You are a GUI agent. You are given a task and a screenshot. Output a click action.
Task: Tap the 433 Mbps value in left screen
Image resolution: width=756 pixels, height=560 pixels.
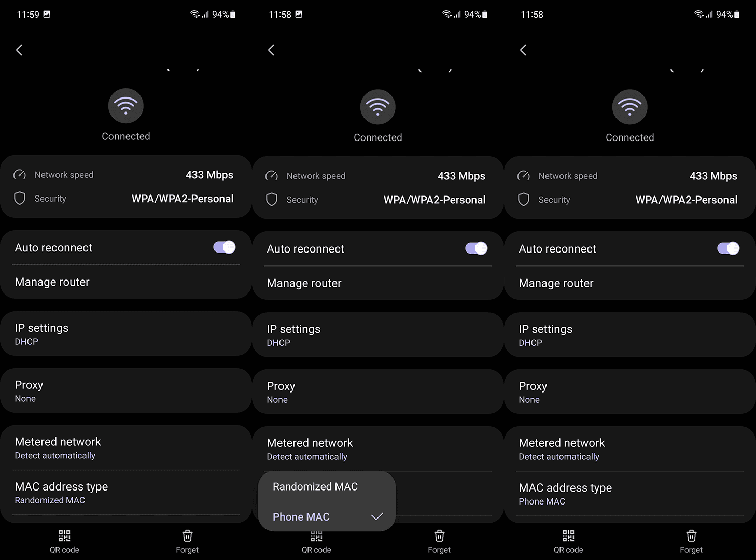(x=209, y=175)
